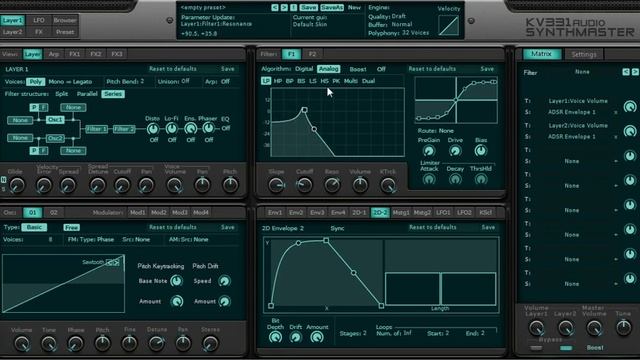Click the oscillator Stereo knob
Screen dimensions: 640x360
pos(210,344)
